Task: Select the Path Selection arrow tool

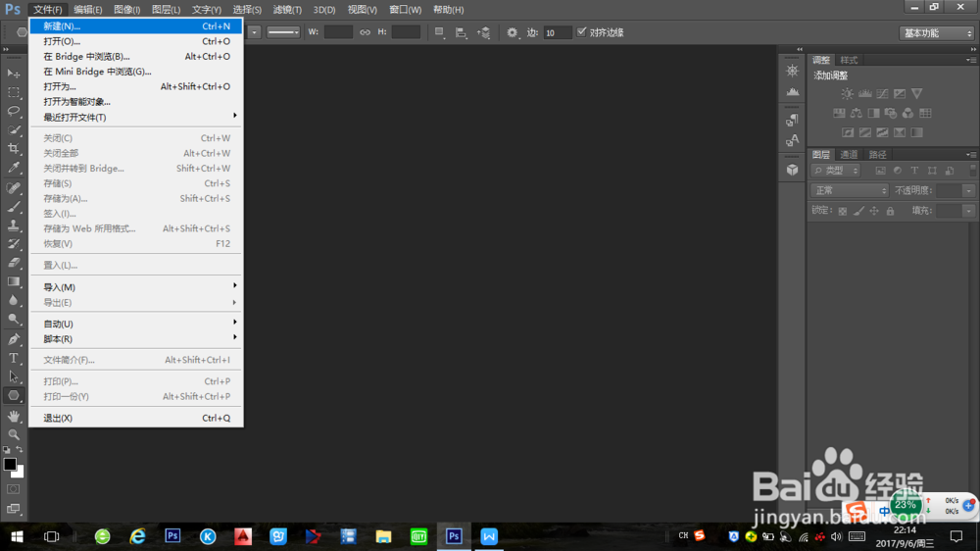Action: 13,377
